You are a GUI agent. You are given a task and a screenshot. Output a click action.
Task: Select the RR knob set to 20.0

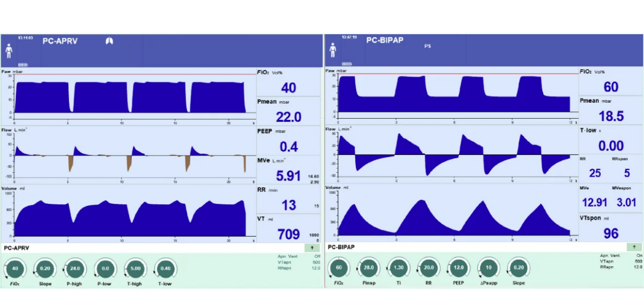pos(429,268)
